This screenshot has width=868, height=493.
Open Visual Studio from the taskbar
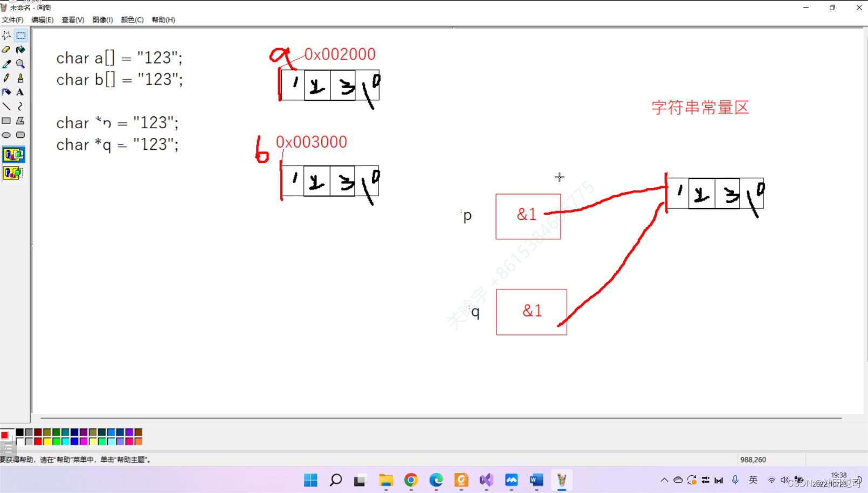(486, 480)
